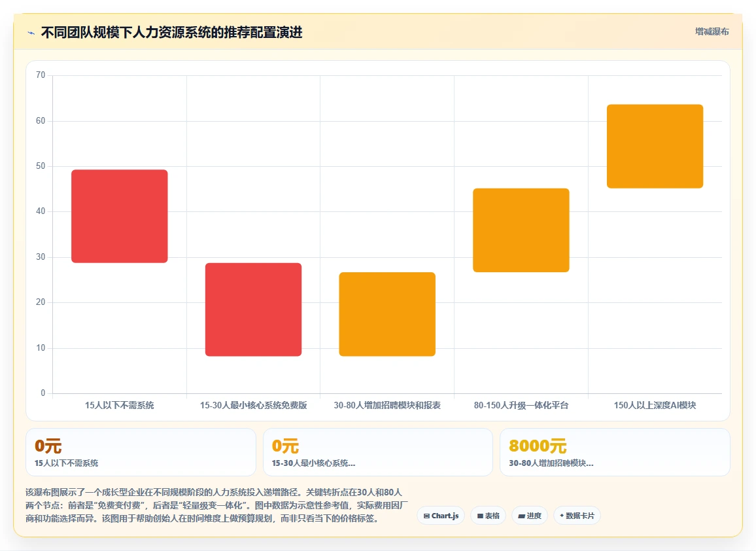Click the 8000元 data card
This screenshot has width=756, height=551.
pyautogui.click(x=615, y=452)
